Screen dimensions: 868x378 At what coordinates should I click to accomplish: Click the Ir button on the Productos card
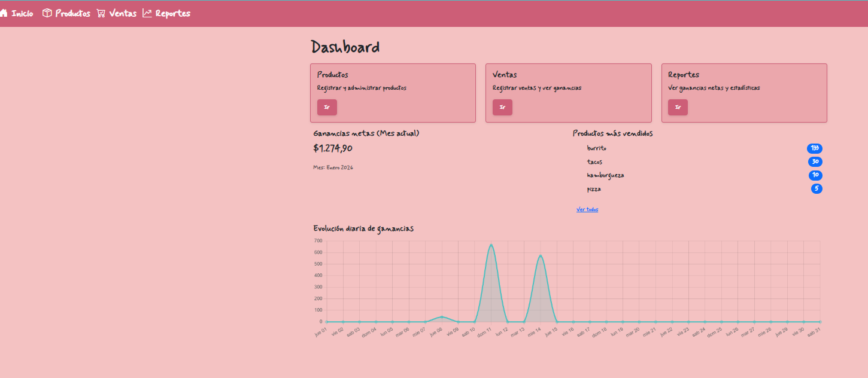(x=327, y=107)
